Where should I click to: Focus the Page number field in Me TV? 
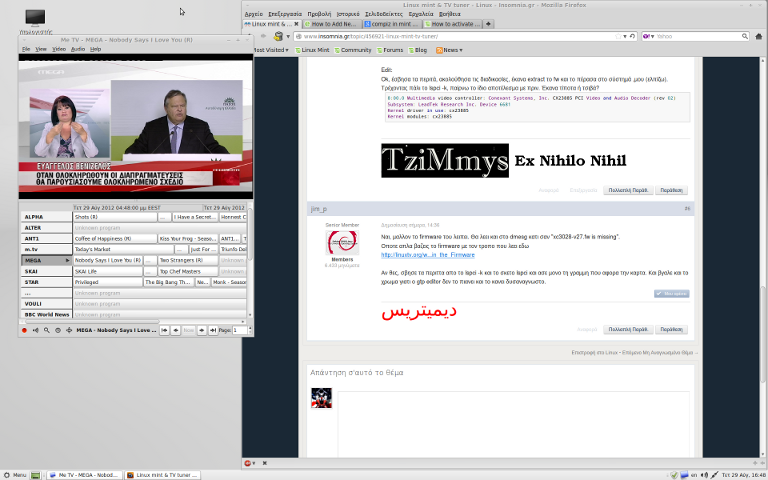point(240,331)
